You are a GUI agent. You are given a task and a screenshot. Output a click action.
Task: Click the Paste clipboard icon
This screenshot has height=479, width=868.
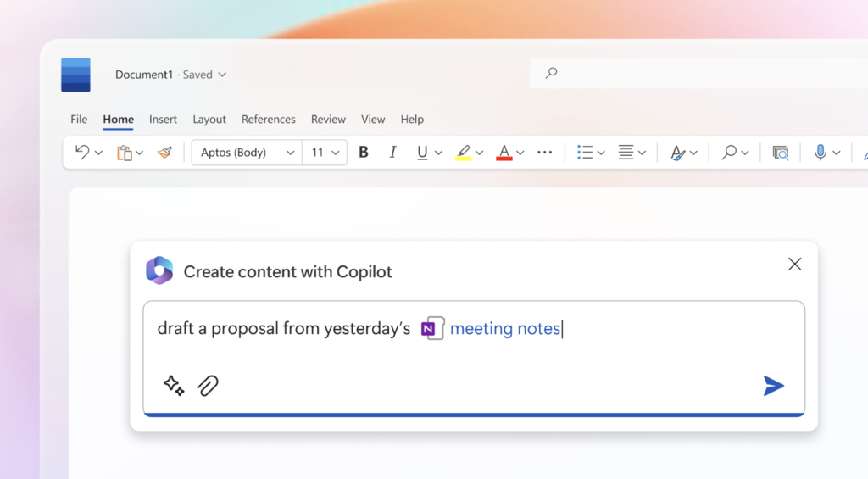pyautogui.click(x=124, y=153)
